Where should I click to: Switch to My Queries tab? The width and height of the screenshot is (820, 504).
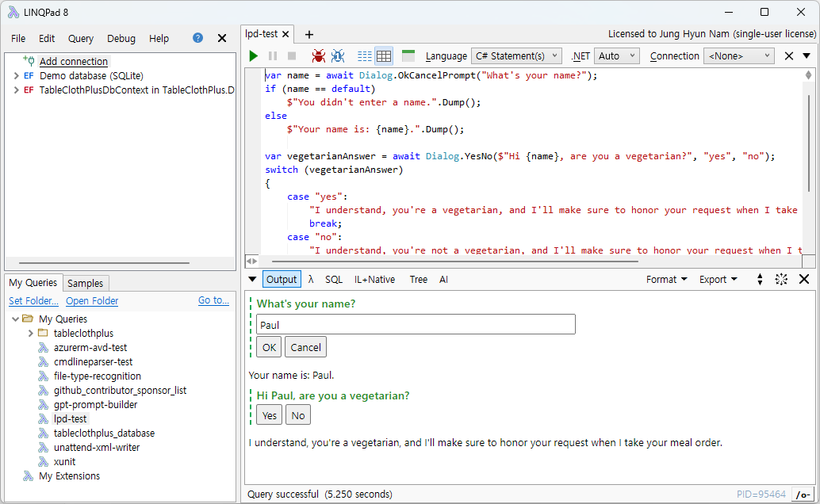coord(33,283)
